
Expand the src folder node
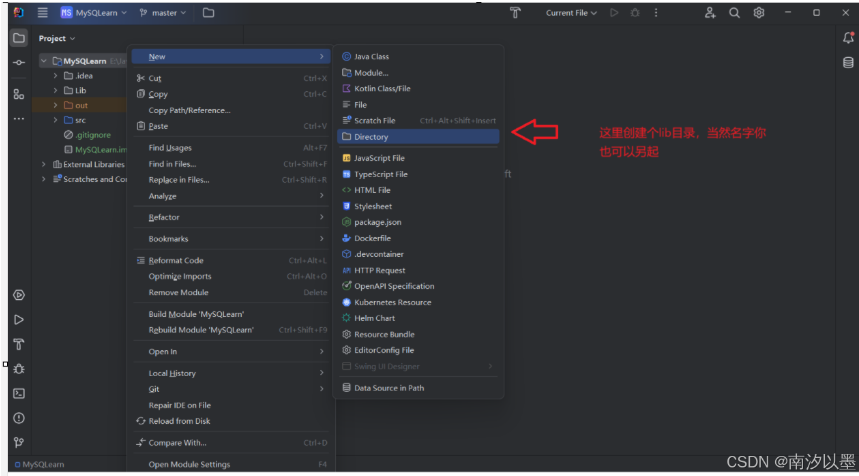(56, 120)
